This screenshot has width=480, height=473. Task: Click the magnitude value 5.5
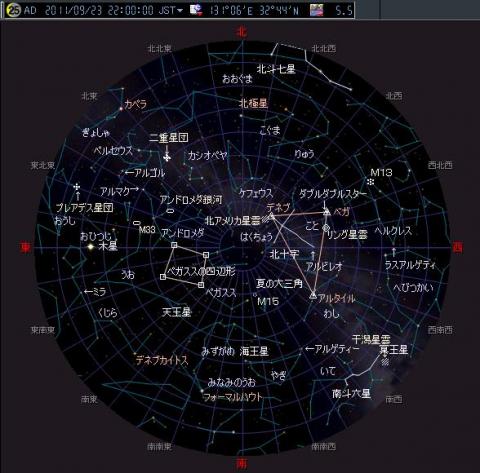[x=344, y=11]
